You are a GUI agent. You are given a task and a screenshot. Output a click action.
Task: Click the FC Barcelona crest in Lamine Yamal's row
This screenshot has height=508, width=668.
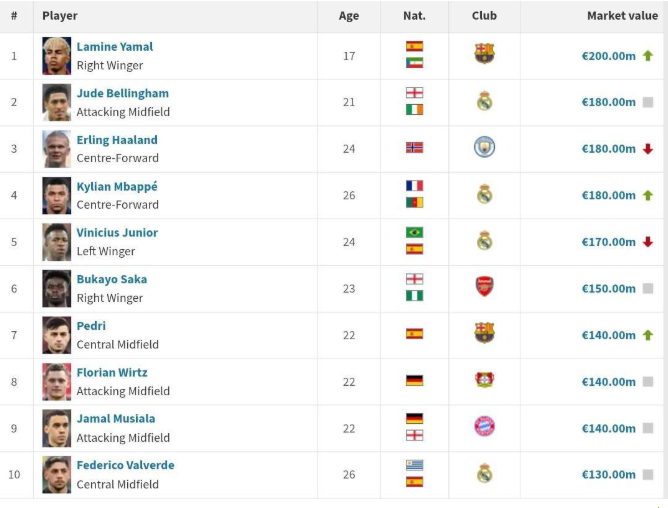pyautogui.click(x=484, y=54)
